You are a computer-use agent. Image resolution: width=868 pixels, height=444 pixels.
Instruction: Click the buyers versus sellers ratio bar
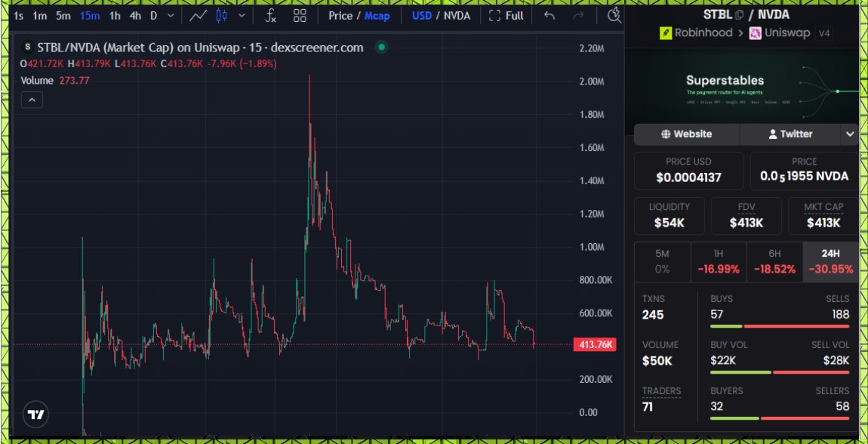coord(780,418)
